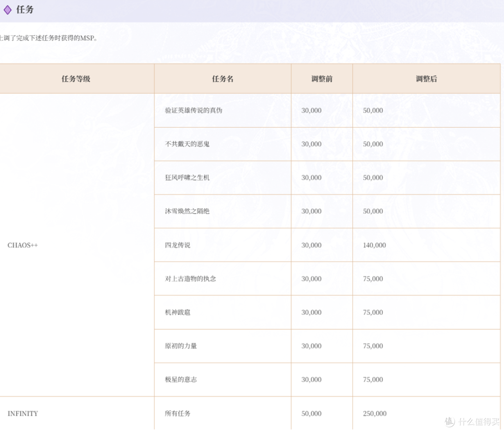The width and height of the screenshot is (504, 432).
Task: Click 50,000 in the 沐雪焕然之隔绝 row
Action: click(x=373, y=212)
